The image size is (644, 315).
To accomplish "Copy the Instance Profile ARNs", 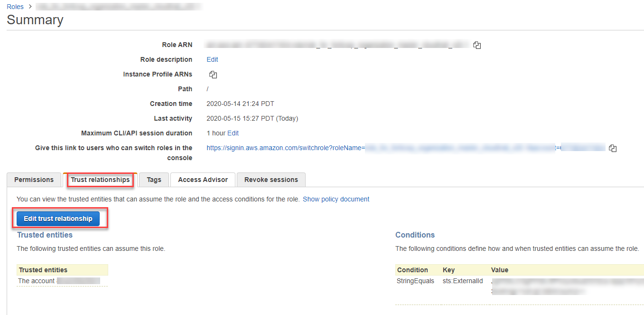I will (213, 75).
